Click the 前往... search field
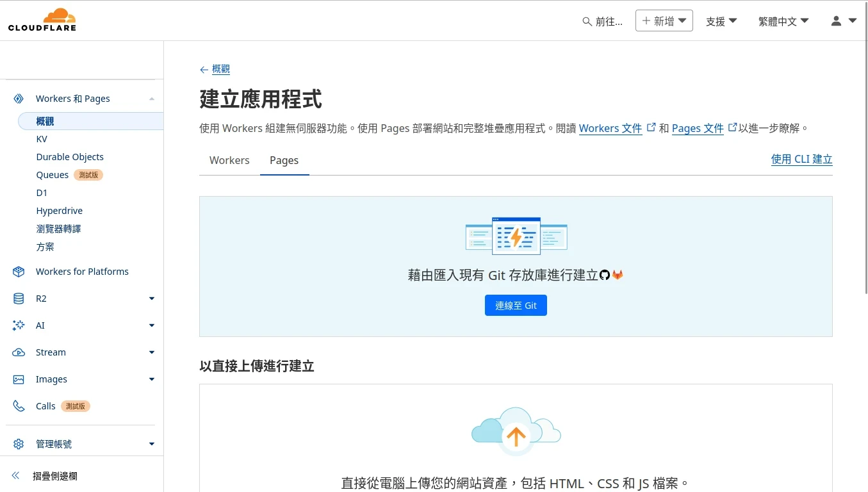Screen dimensions: 868x492 tap(602, 21)
